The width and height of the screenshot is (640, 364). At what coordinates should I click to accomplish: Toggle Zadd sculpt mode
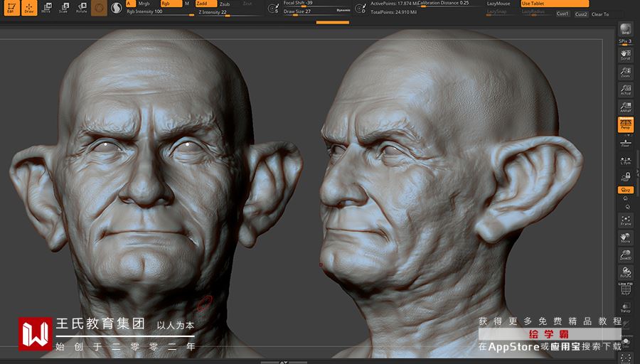(x=206, y=4)
